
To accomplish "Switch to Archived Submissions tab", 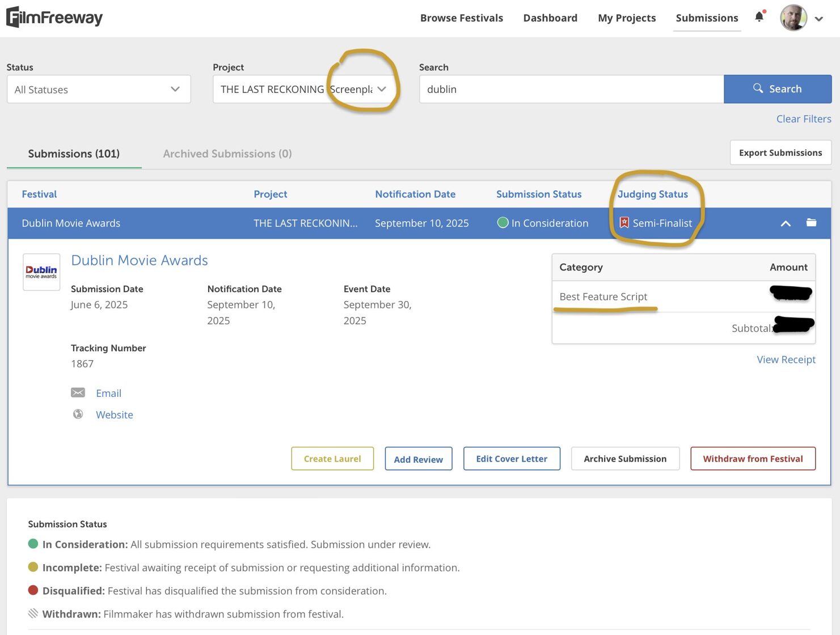I will point(227,154).
